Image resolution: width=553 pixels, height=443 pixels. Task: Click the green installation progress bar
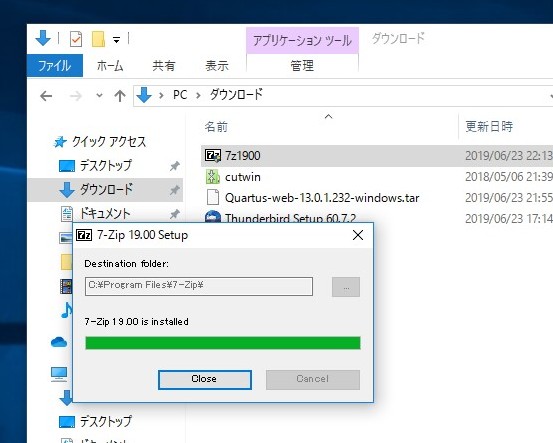pyautogui.click(x=223, y=343)
